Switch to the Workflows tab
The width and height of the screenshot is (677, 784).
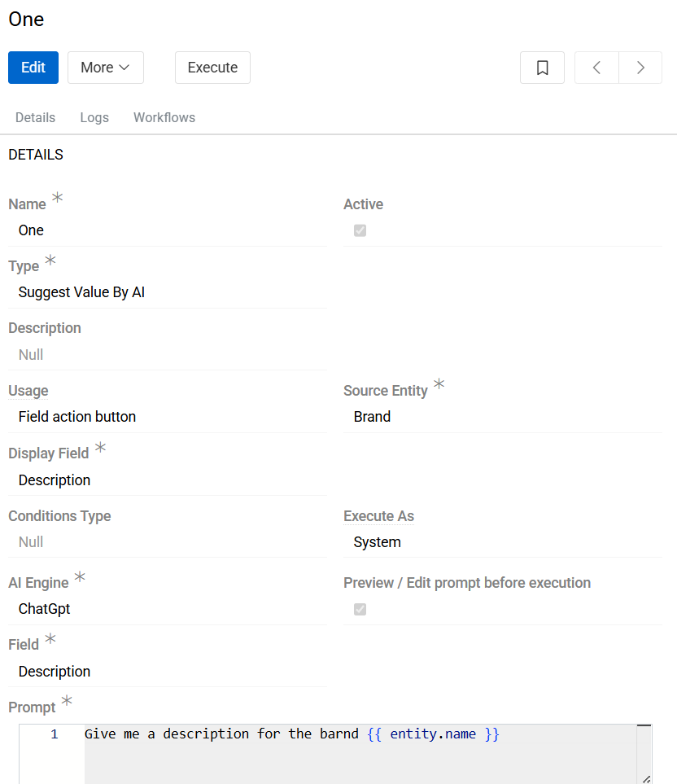click(164, 117)
